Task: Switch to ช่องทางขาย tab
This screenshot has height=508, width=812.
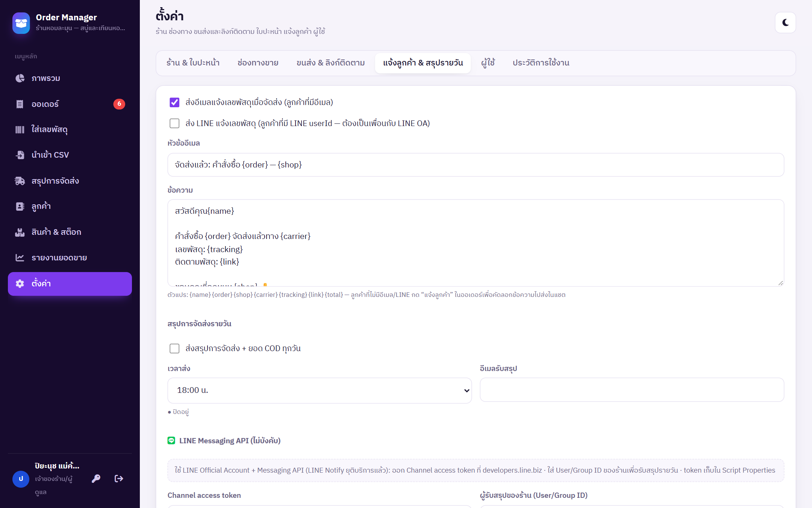Action: point(258,63)
